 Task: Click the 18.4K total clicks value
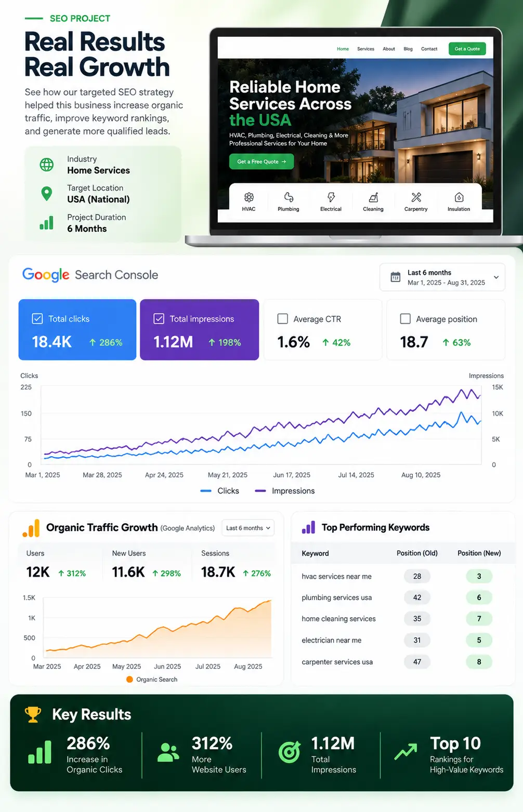52,342
